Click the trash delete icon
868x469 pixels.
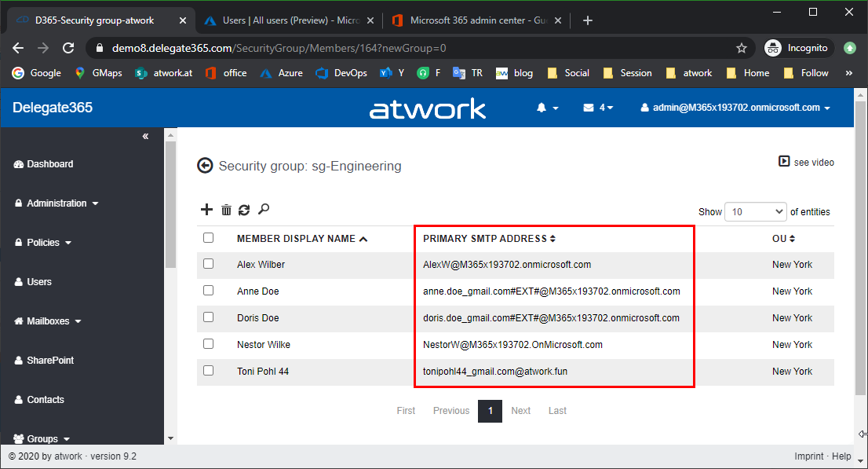point(226,210)
